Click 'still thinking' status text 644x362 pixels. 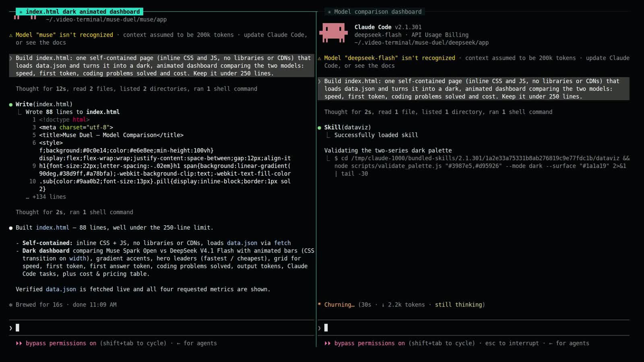pyautogui.click(x=458, y=305)
